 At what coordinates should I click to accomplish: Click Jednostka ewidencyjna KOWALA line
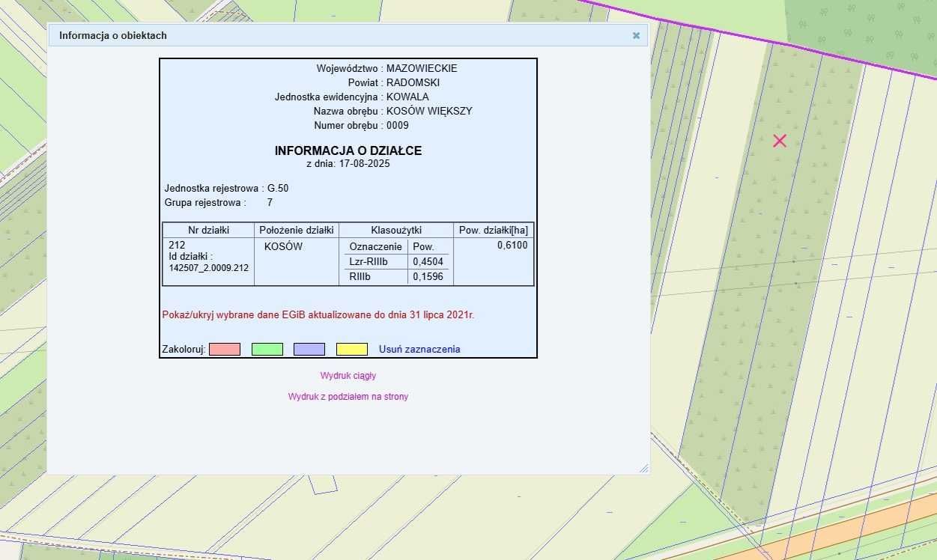coord(352,97)
